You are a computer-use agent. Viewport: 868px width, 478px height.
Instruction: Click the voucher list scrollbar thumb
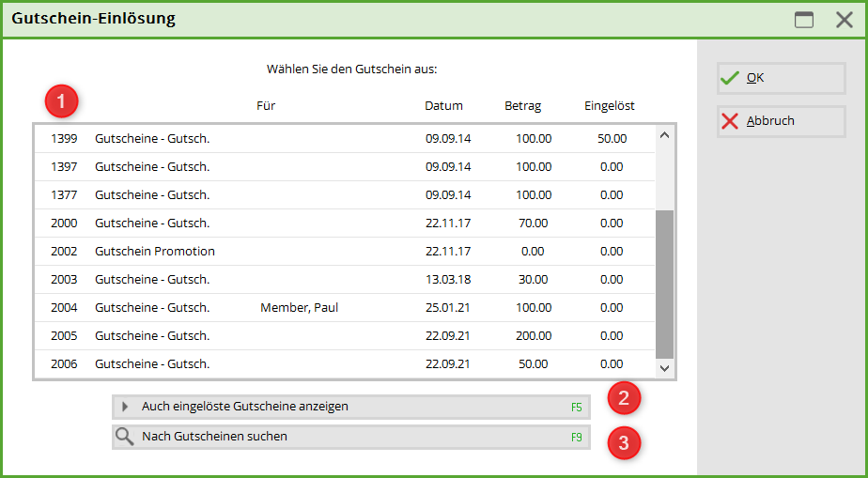point(664,282)
